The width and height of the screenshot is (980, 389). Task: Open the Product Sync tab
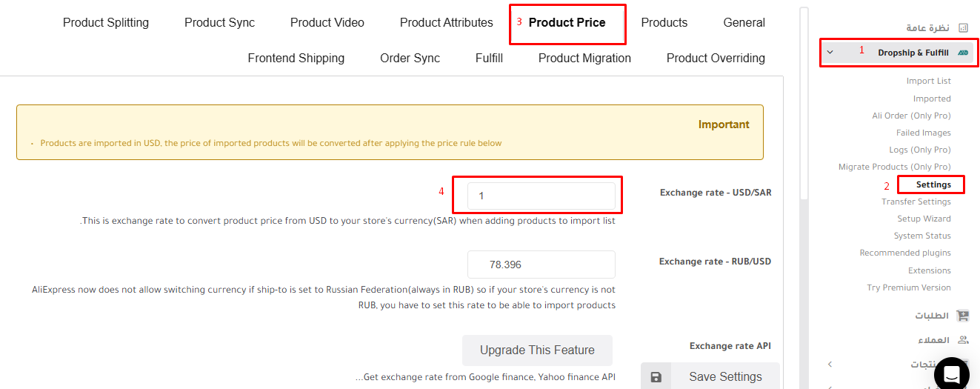tap(219, 22)
